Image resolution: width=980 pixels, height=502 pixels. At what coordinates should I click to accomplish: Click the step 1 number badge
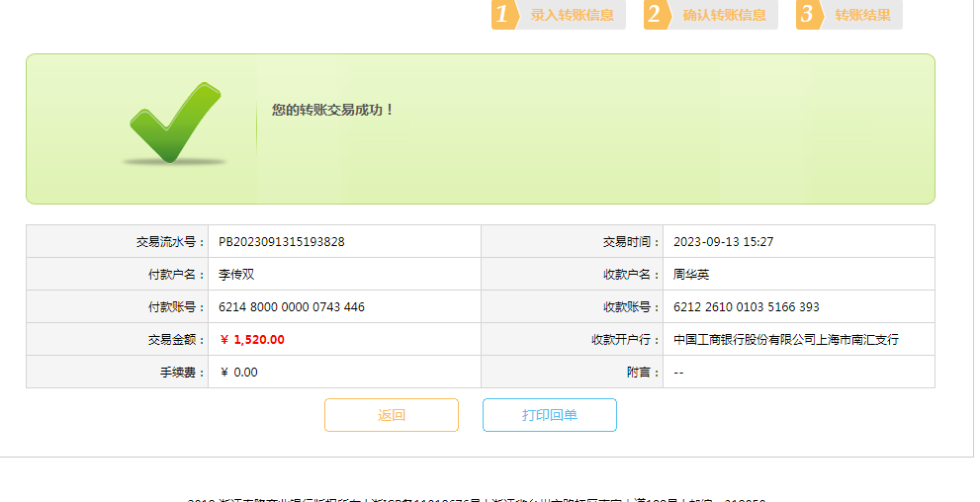[x=503, y=15]
